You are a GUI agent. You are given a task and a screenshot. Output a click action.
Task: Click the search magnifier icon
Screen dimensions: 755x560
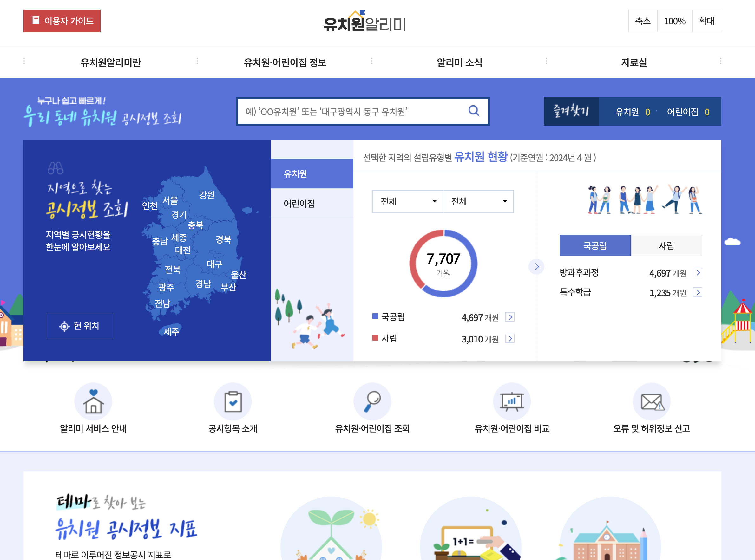click(x=473, y=111)
